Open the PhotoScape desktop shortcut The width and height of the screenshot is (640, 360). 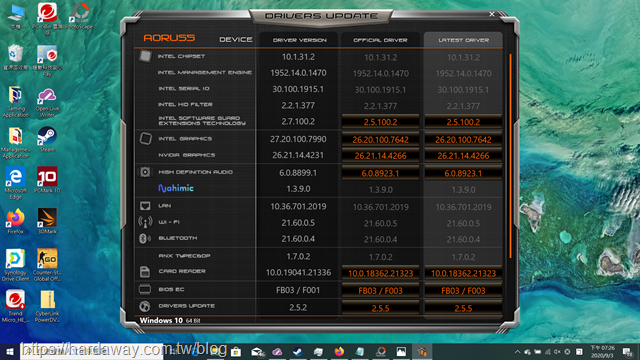pyautogui.click(x=79, y=16)
